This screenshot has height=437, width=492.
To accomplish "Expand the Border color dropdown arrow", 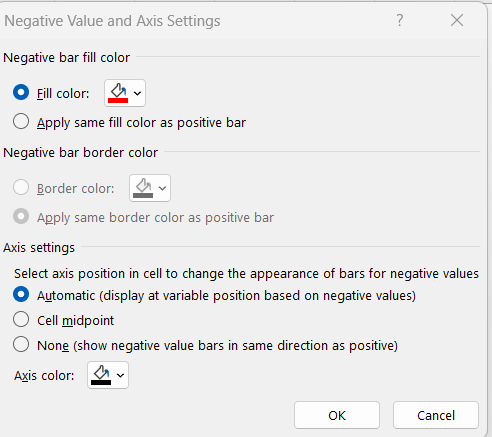I will click(x=162, y=188).
